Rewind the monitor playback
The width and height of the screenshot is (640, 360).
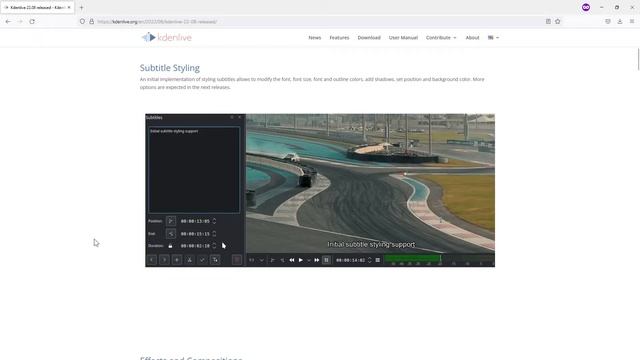tap(292, 260)
